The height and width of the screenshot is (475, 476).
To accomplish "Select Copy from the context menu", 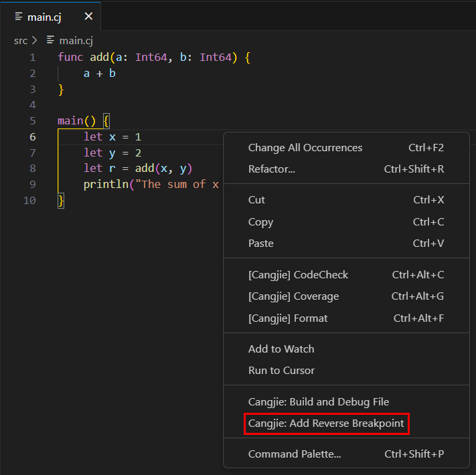I will [260, 222].
